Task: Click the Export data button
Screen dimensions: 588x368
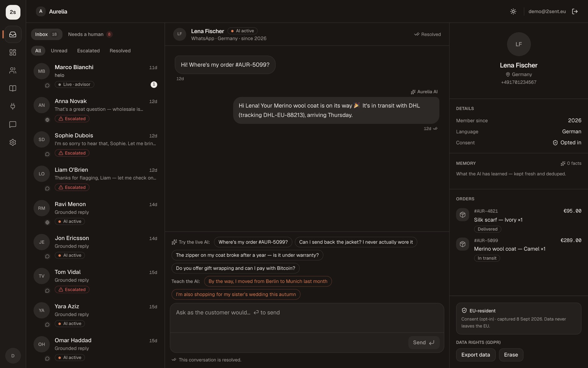Action: click(475, 355)
